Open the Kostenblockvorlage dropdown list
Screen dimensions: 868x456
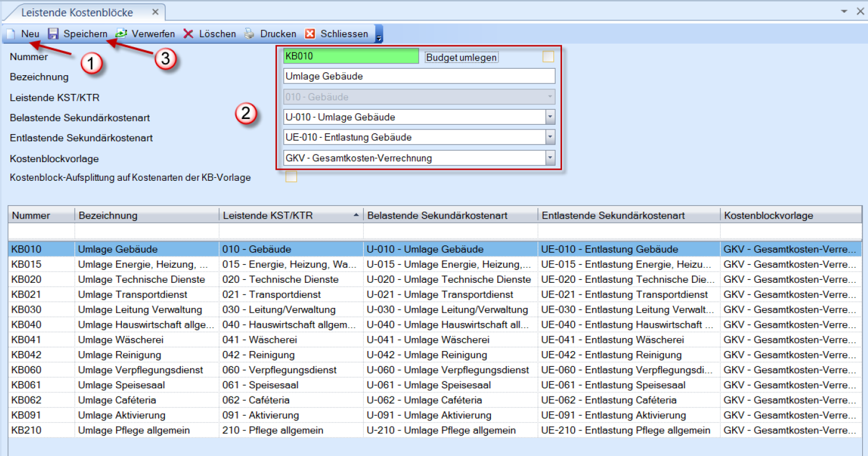click(550, 158)
